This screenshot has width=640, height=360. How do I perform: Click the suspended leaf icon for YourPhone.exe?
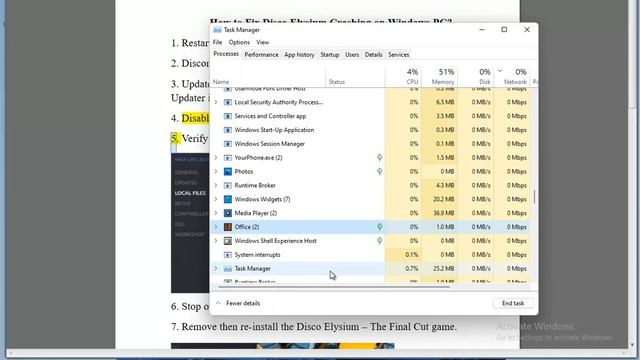[x=379, y=158]
